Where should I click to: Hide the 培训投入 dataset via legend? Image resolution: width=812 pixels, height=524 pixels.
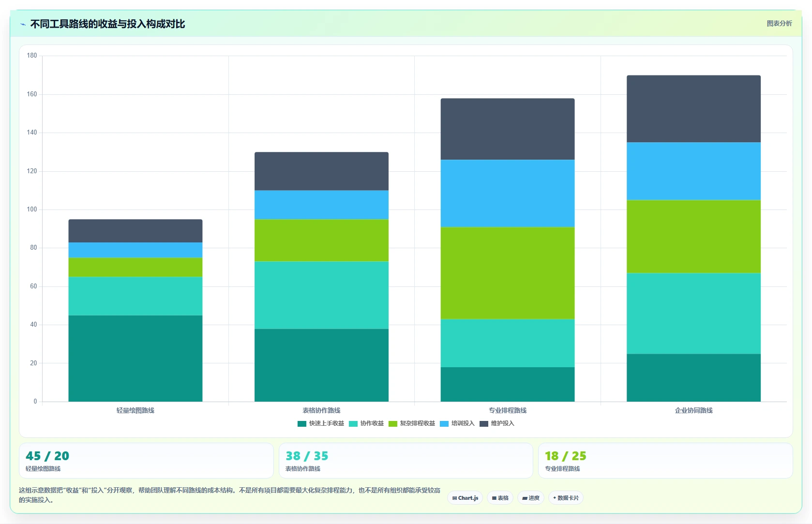pos(457,423)
